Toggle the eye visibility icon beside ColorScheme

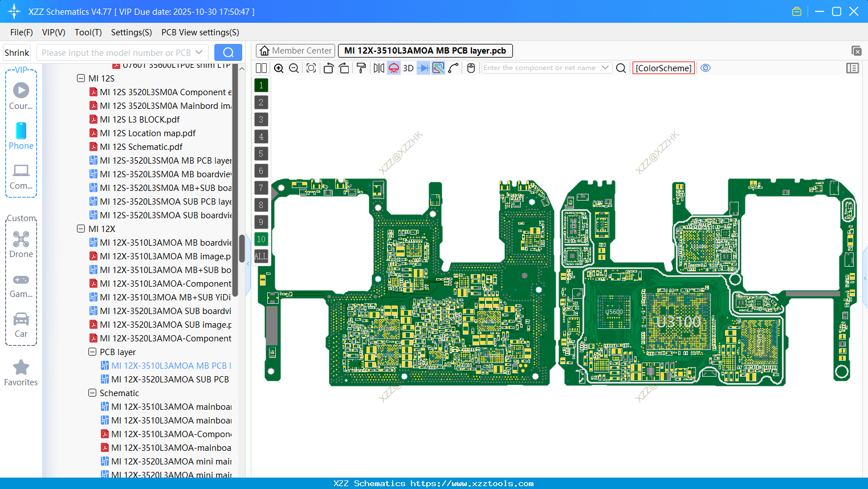706,68
